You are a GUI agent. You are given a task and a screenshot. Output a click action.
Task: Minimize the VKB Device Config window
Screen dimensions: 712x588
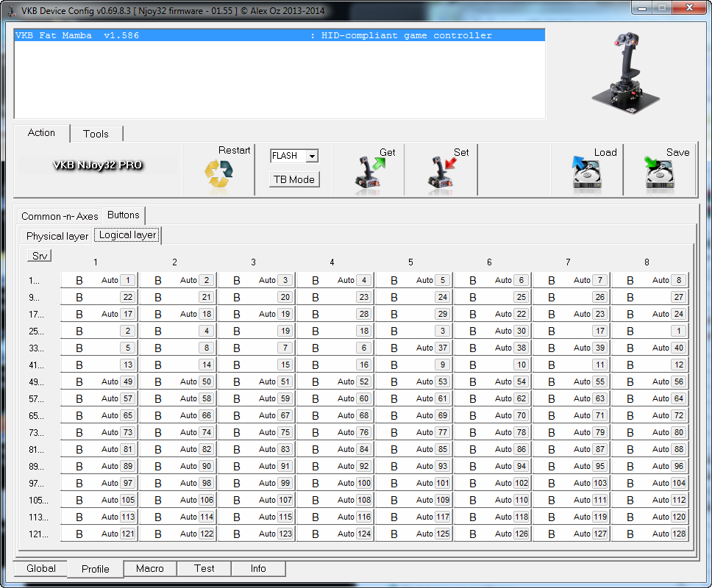pyautogui.click(x=642, y=7)
